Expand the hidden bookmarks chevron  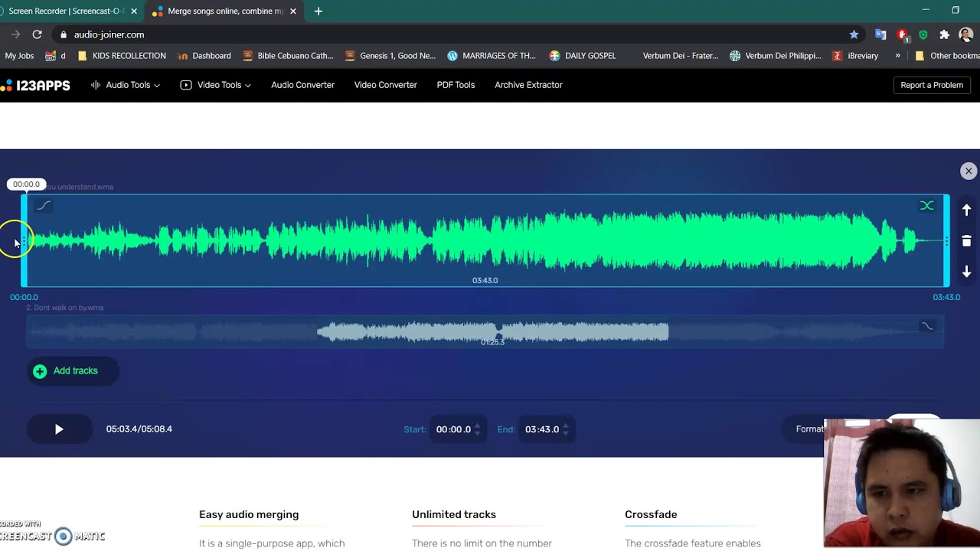(897, 56)
